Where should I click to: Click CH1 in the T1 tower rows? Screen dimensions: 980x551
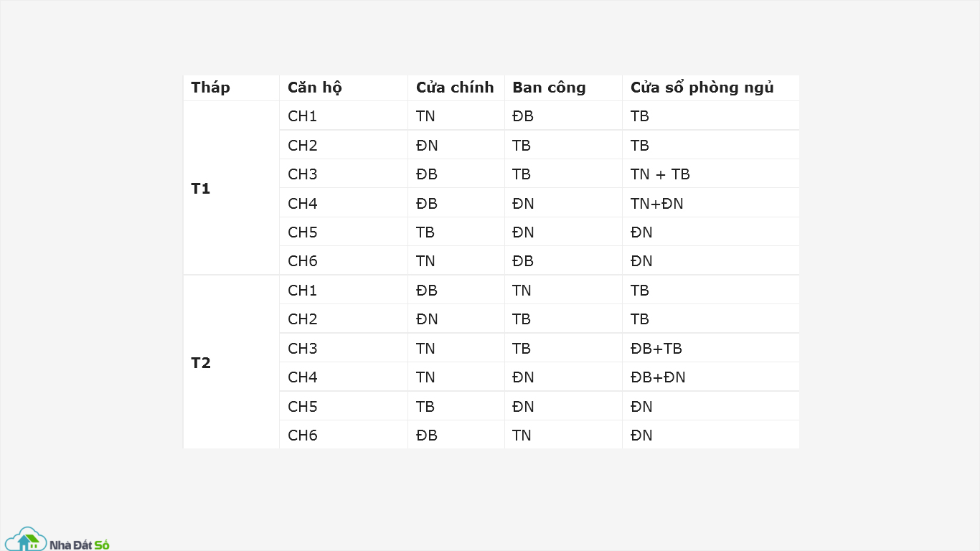[302, 116]
